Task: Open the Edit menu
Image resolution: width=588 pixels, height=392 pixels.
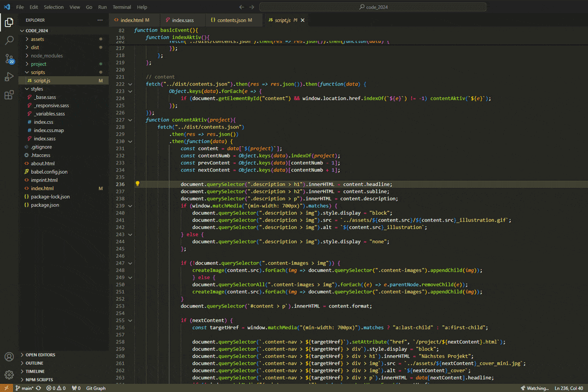Action: click(x=34, y=7)
